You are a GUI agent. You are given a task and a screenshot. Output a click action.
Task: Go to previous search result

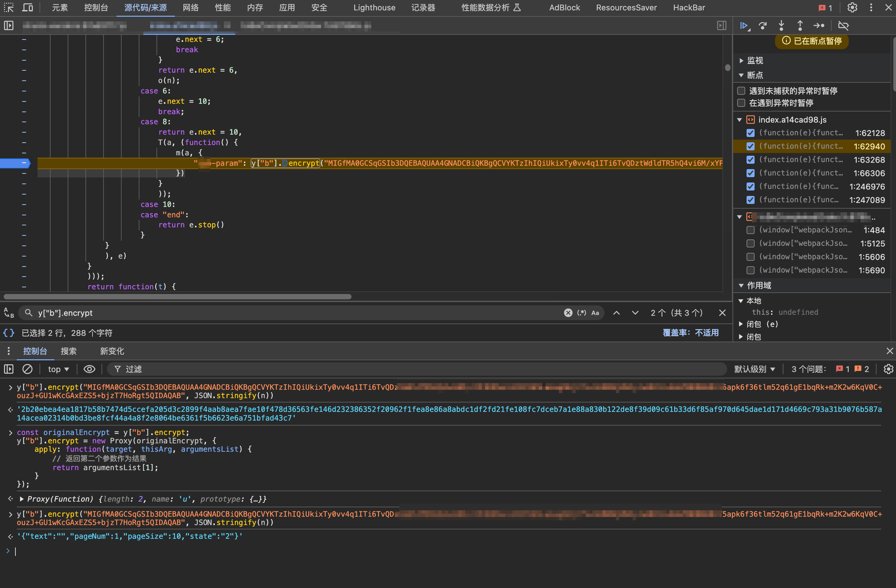[616, 313]
